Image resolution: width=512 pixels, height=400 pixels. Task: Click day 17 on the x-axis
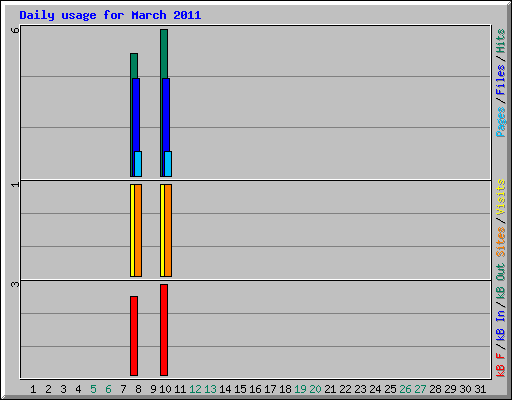click(270, 389)
